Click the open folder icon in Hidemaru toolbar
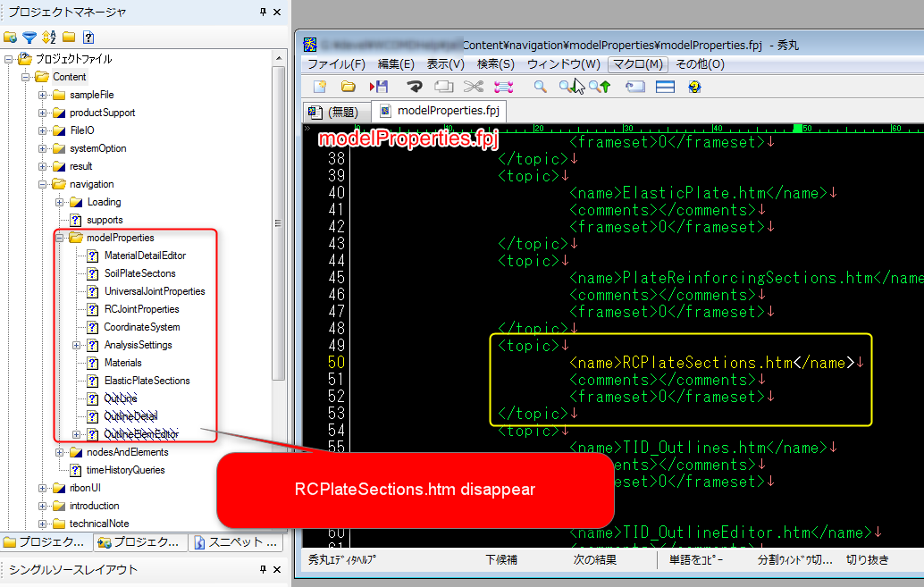The height and width of the screenshot is (587, 924). [x=349, y=87]
